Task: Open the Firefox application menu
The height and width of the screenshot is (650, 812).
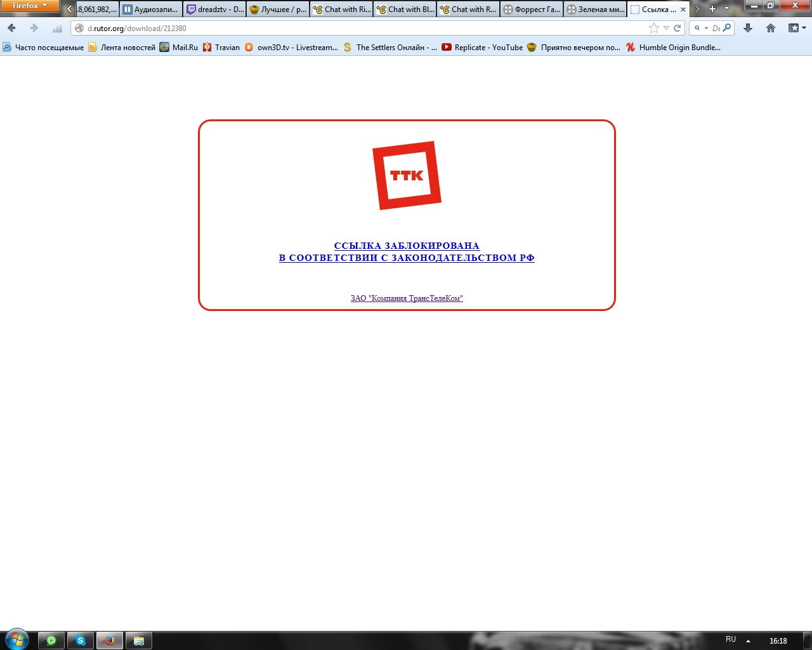Action: coord(30,6)
